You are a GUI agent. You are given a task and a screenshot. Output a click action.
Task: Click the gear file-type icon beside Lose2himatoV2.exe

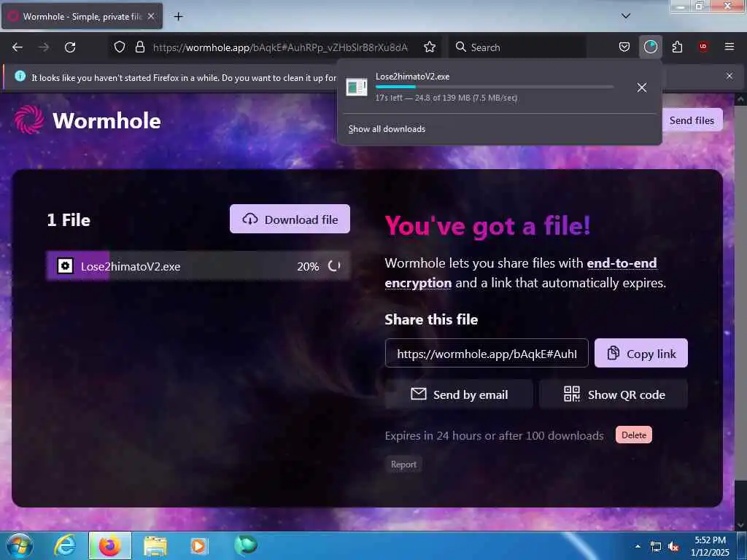(x=65, y=265)
